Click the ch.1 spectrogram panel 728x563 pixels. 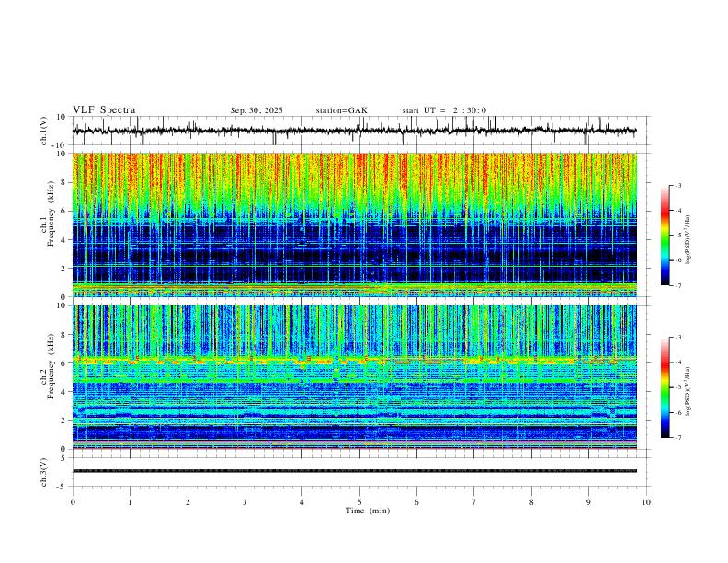tap(355, 224)
